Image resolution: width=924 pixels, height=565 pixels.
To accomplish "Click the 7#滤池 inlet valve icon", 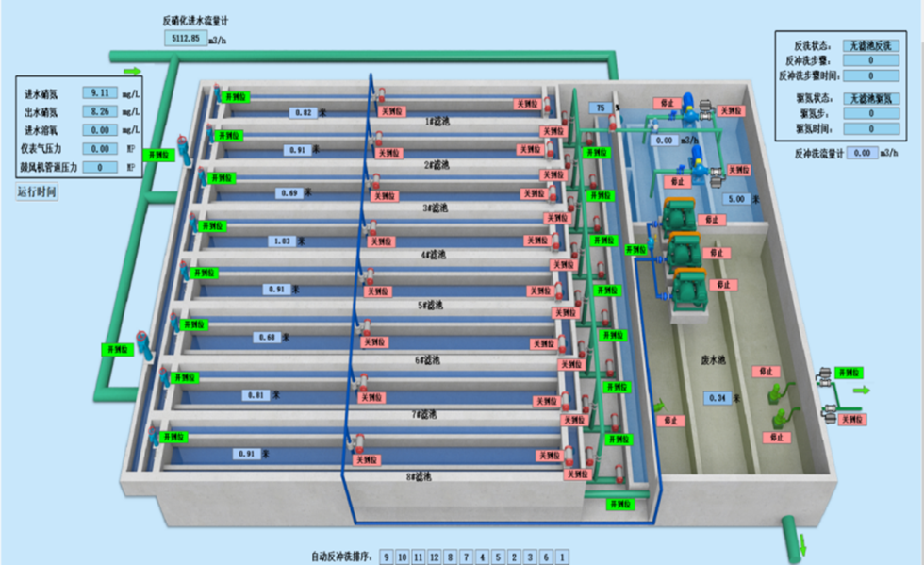I will click(165, 375).
